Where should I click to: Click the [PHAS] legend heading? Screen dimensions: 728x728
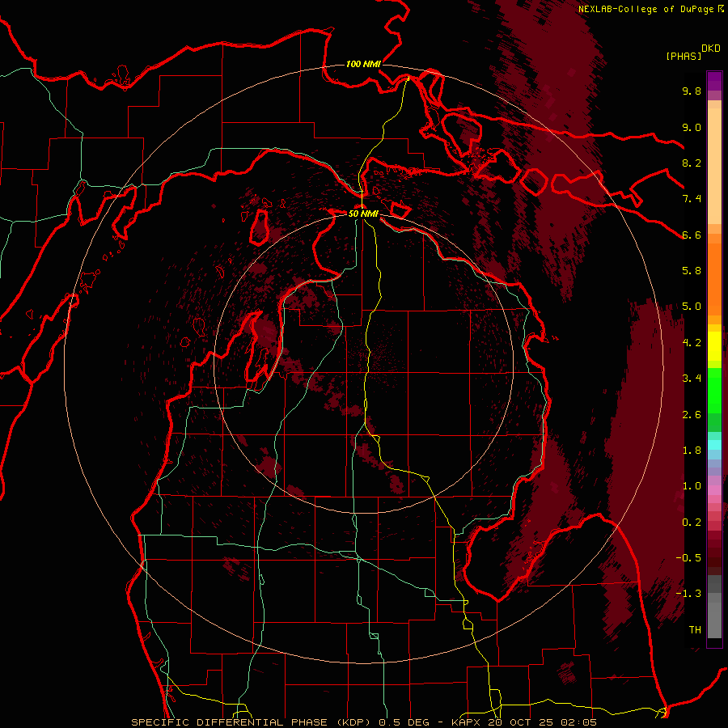[x=684, y=56]
